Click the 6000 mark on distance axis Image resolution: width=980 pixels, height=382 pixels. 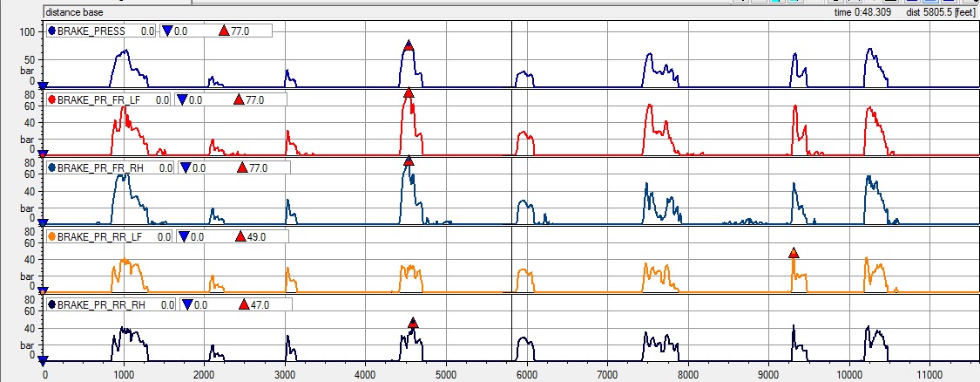[x=527, y=374]
